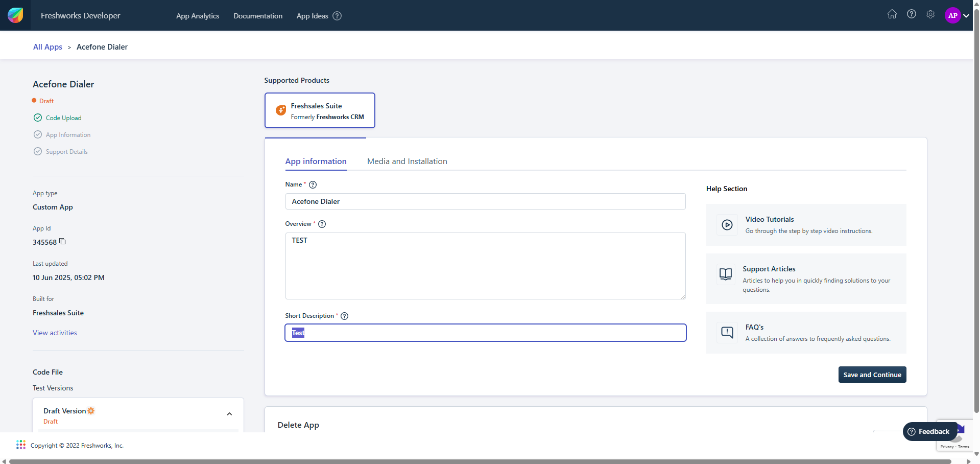Image resolution: width=980 pixels, height=464 pixels.
Task: Click the reCAPTCHA Privacy link
Action: pos(947,447)
